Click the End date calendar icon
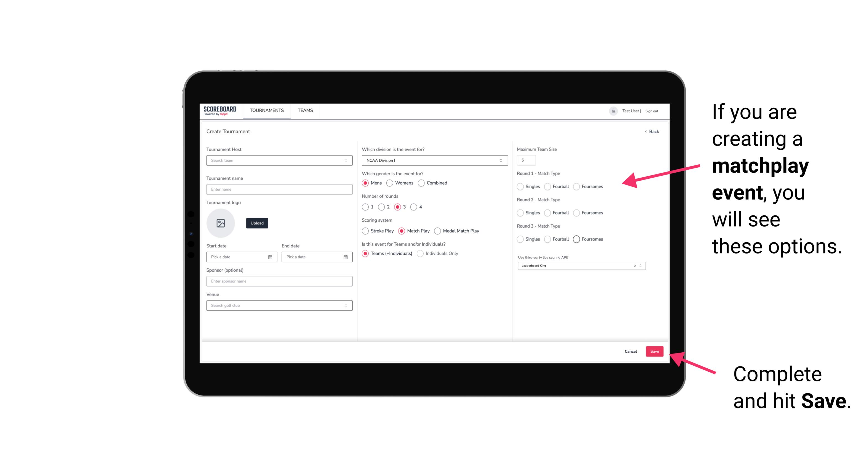 (x=345, y=257)
